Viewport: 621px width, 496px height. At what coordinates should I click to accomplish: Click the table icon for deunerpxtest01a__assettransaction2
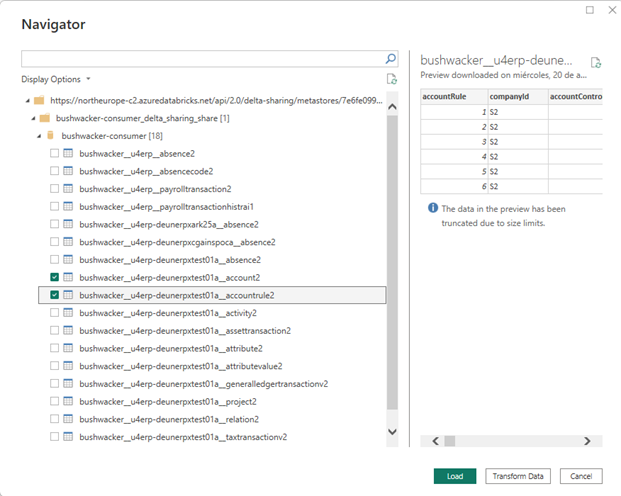pyautogui.click(x=68, y=330)
